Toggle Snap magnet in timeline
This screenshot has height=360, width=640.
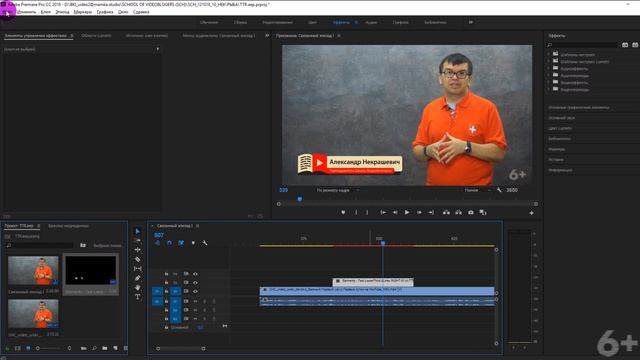point(169,243)
